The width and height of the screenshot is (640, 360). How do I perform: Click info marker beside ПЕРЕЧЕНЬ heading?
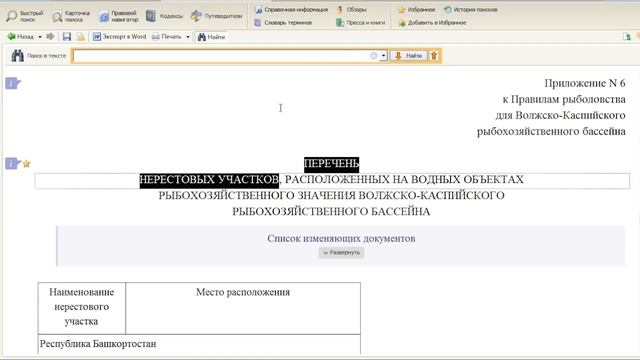(x=13, y=164)
